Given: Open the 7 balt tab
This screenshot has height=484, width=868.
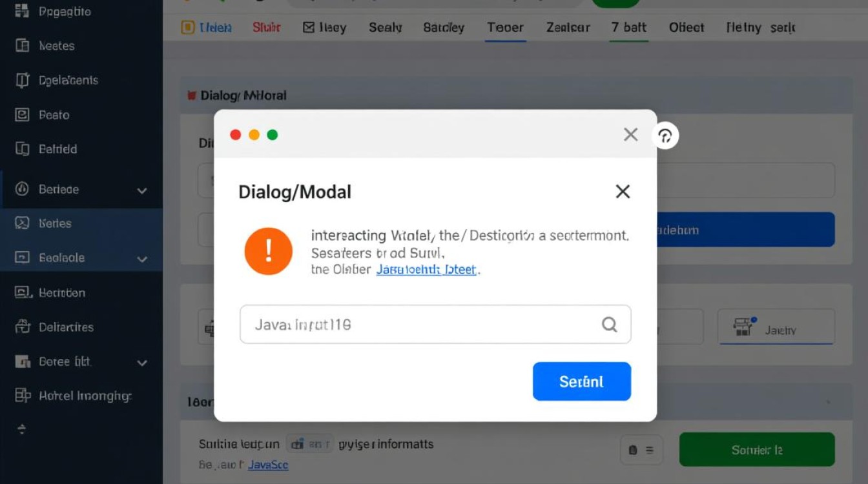Looking at the screenshot, I should [x=629, y=28].
